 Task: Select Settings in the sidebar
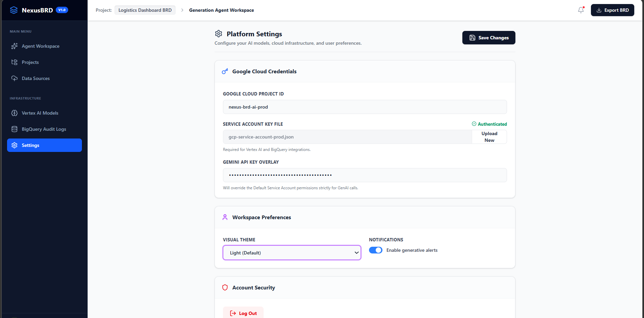tap(44, 145)
